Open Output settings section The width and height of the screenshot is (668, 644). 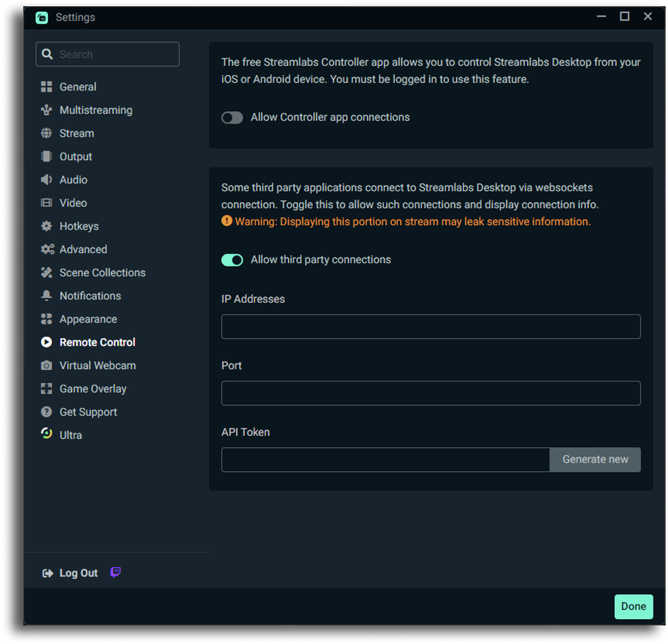[x=76, y=156]
